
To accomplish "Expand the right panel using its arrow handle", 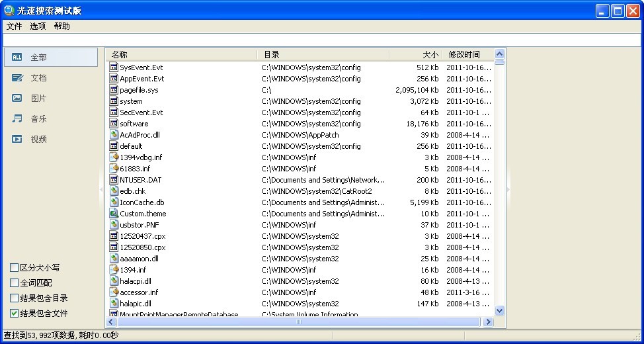I will [508, 190].
